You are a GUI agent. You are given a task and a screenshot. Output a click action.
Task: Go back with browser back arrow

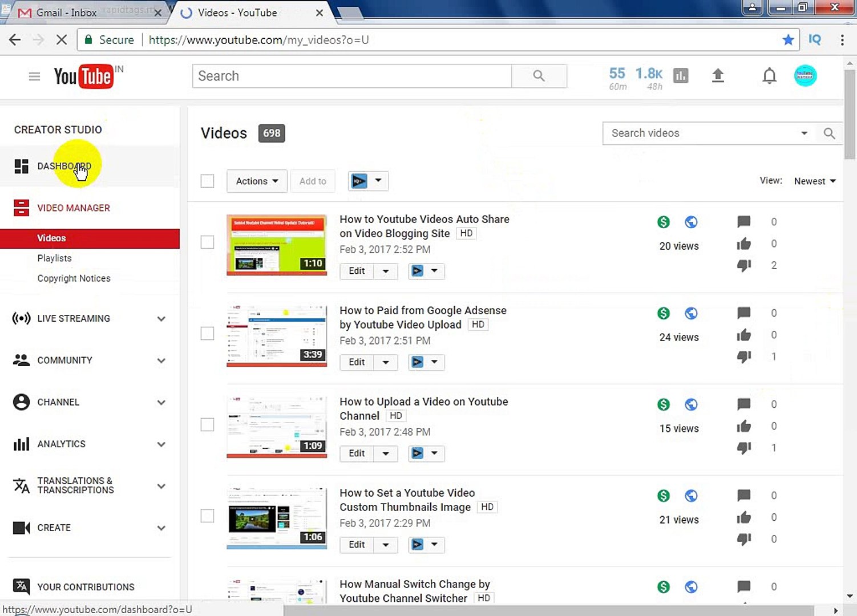coord(15,39)
